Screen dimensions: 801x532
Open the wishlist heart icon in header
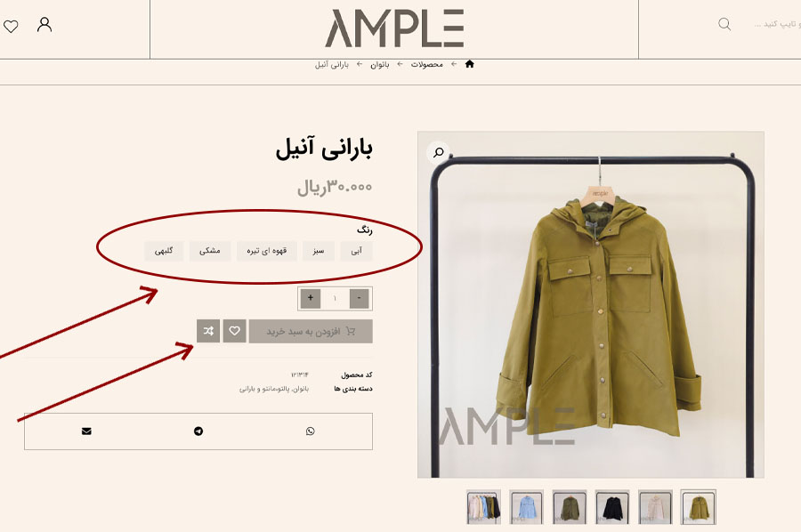click(11, 26)
